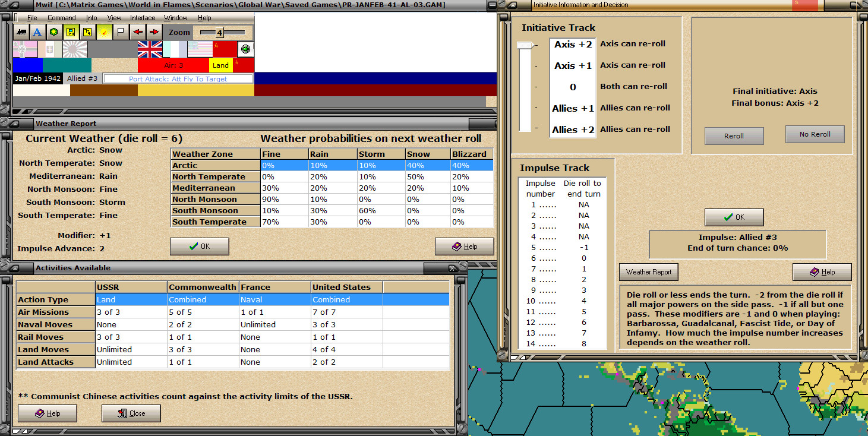Select the Land Attacks row label

tap(56, 362)
